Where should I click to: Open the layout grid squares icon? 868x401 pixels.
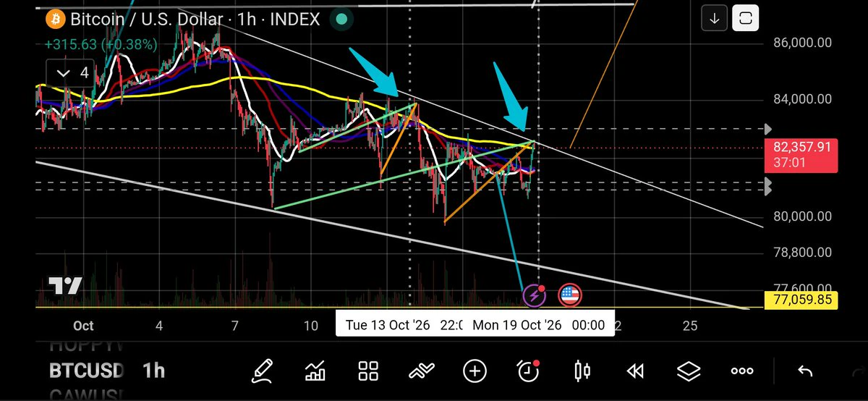click(x=369, y=371)
